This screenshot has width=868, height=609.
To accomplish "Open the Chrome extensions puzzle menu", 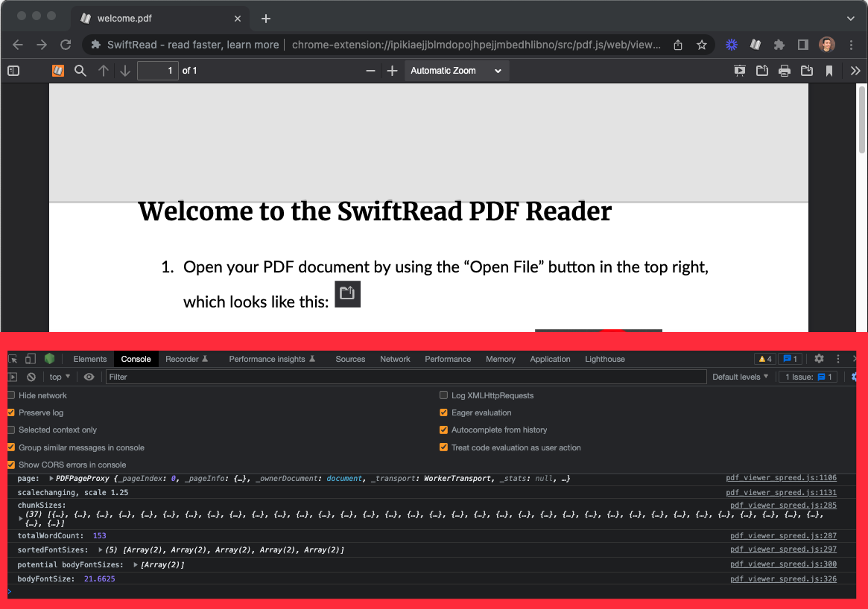I will pyautogui.click(x=779, y=45).
